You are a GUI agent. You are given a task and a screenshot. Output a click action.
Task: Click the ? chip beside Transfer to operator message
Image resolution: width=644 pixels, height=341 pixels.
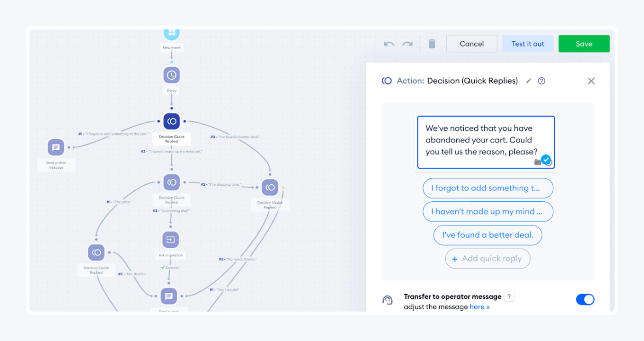click(509, 296)
